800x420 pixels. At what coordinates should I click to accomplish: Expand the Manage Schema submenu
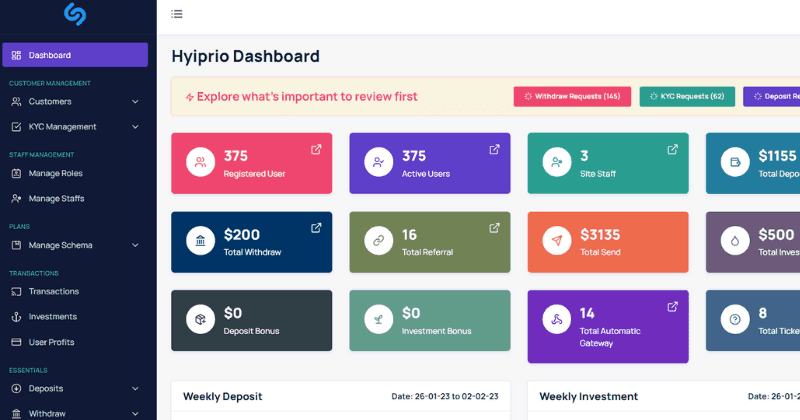[x=135, y=245]
